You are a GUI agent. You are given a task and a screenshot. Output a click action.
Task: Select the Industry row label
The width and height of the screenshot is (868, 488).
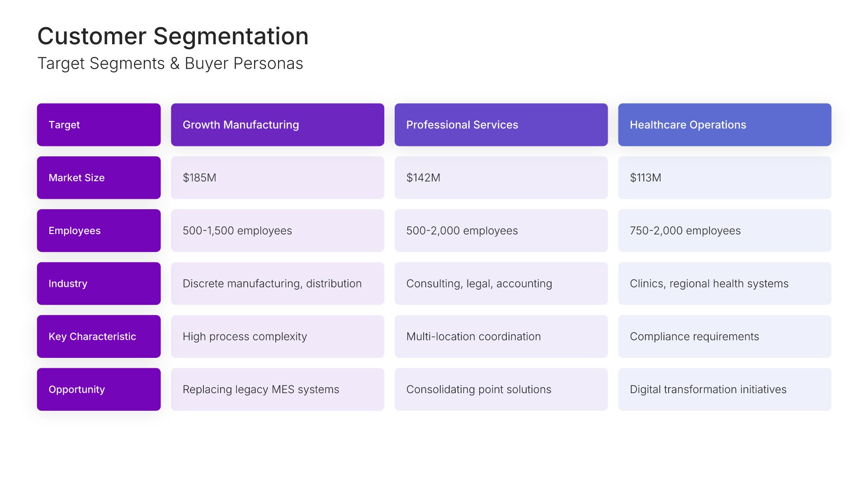(99, 283)
